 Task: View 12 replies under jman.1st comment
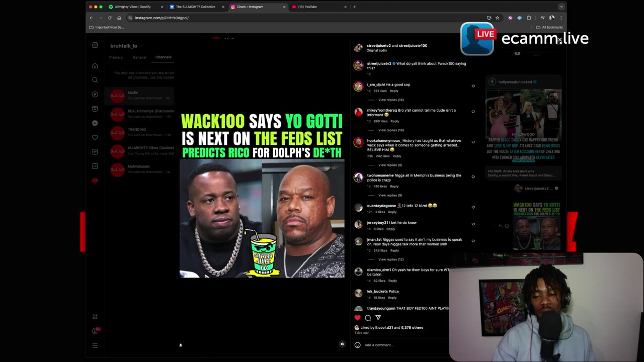pyautogui.click(x=391, y=259)
